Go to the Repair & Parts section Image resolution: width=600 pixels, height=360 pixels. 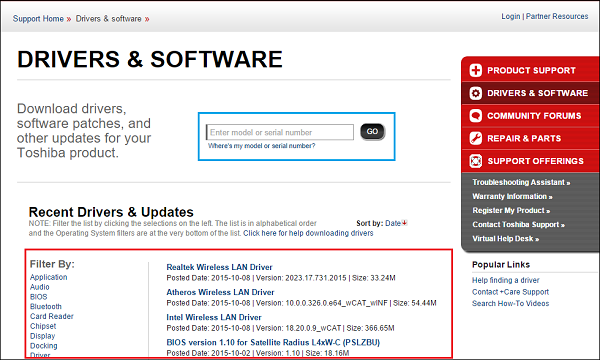(530, 138)
